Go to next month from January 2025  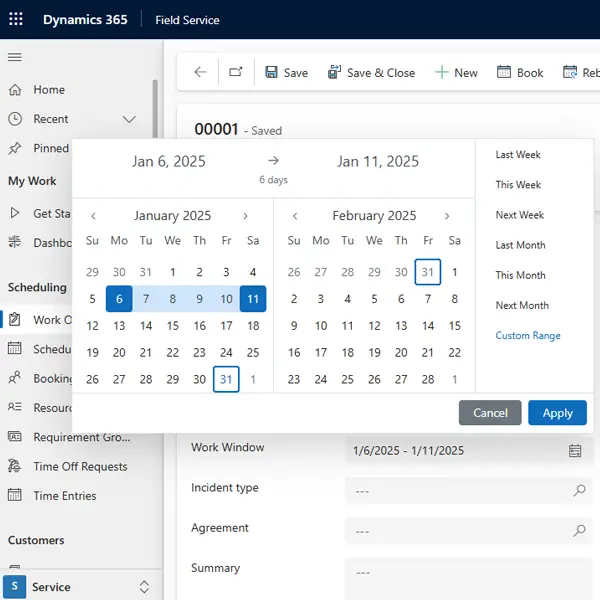coord(246,216)
